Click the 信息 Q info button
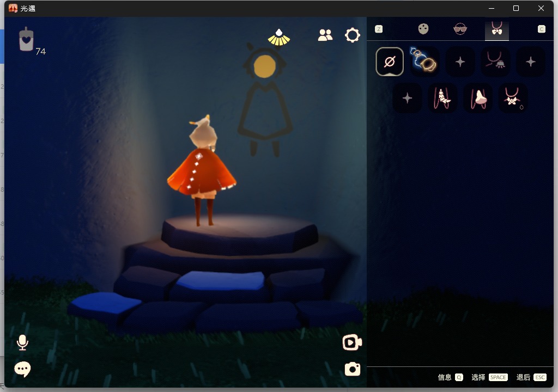The height and width of the screenshot is (392, 558). pos(450,377)
